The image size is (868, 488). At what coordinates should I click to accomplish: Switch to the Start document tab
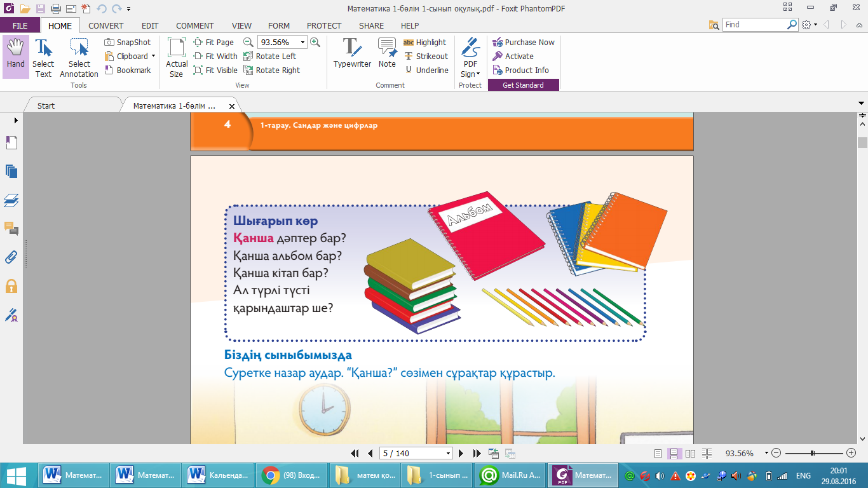coord(46,106)
